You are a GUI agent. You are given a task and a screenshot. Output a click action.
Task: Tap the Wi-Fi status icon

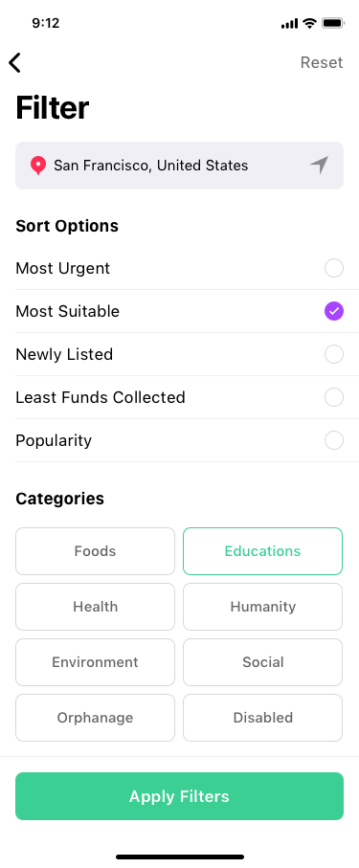[309, 23]
